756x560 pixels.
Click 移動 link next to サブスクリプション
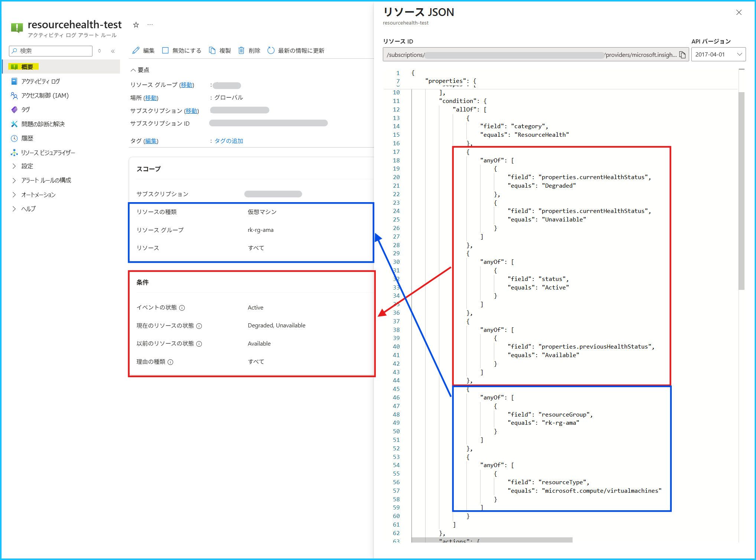tap(192, 111)
